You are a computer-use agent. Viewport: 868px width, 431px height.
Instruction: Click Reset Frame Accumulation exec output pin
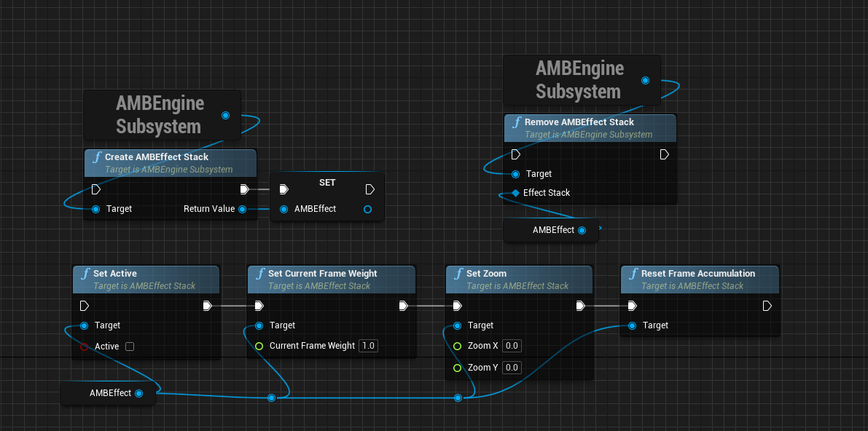pyautogui.click(x=767, y=306)
